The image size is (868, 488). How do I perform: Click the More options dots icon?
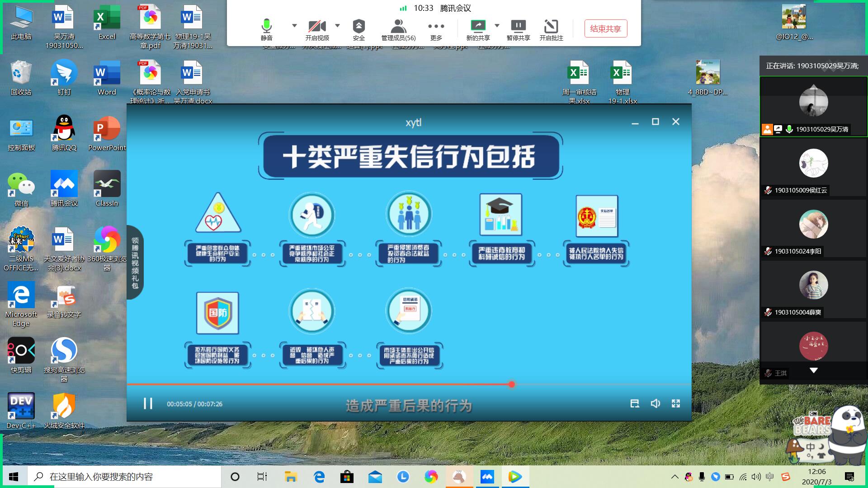(x=436, y=27)
